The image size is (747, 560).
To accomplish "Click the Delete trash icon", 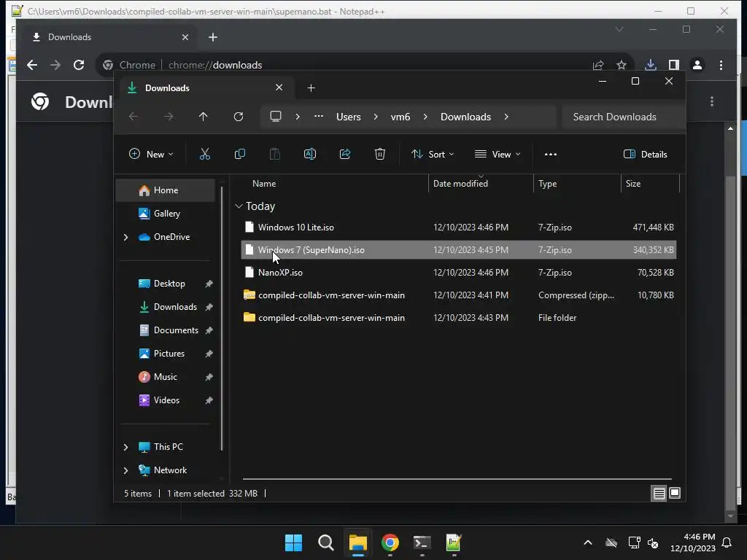I will click(x=379, y=154).
